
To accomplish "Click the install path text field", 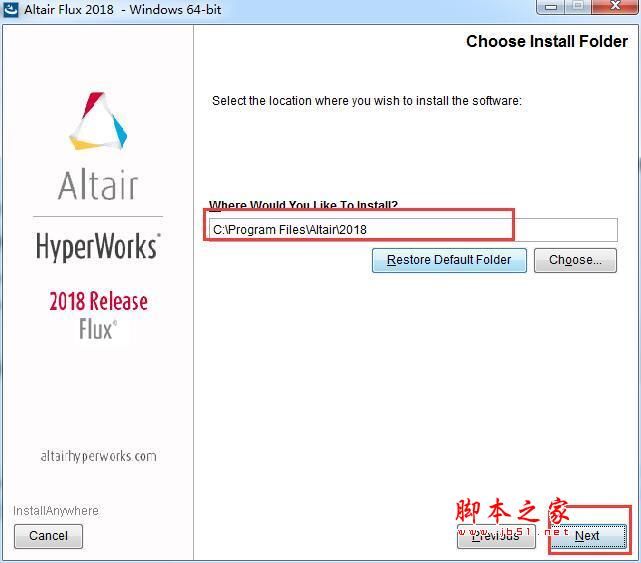I will 413,230.
